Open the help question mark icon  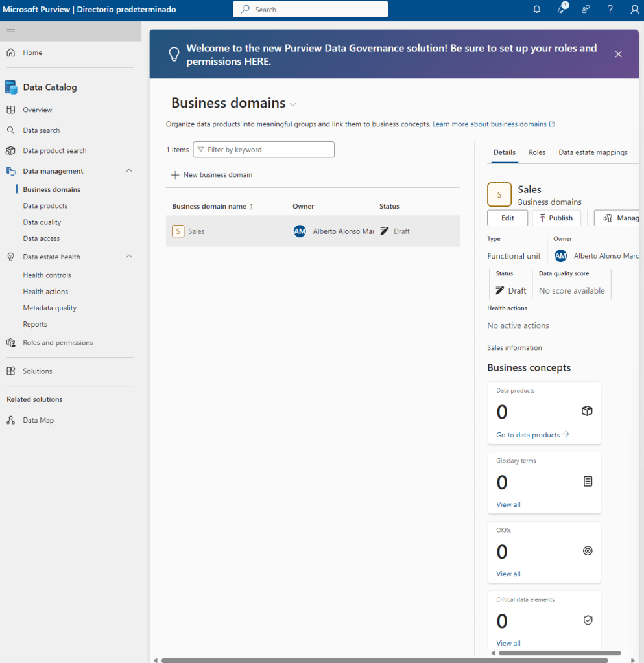(610, 9)
